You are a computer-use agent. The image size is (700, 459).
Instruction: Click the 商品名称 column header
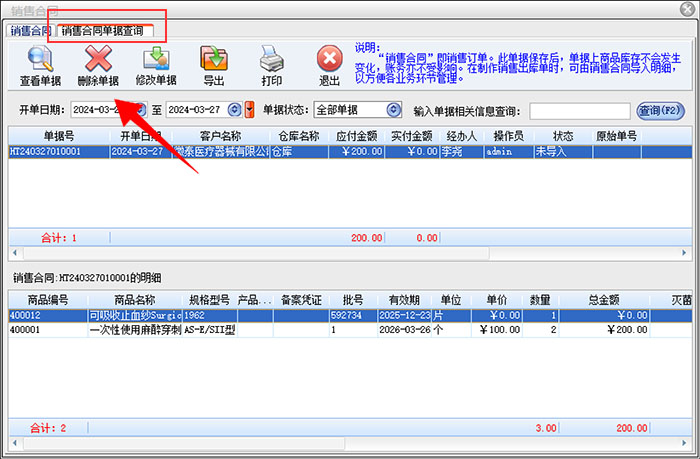(134, 299)
